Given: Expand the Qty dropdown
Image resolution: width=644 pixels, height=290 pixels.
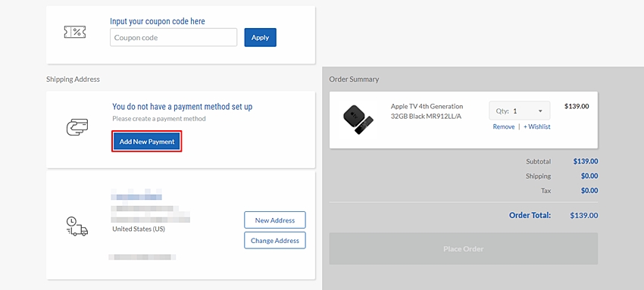Looking at the screenshot, I should [x=520, y=111].
